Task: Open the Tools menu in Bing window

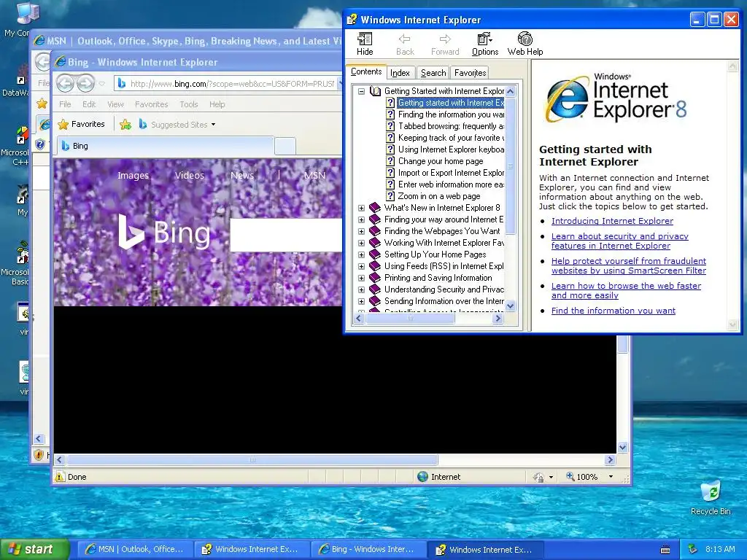Action: click(x=189, y=104)
